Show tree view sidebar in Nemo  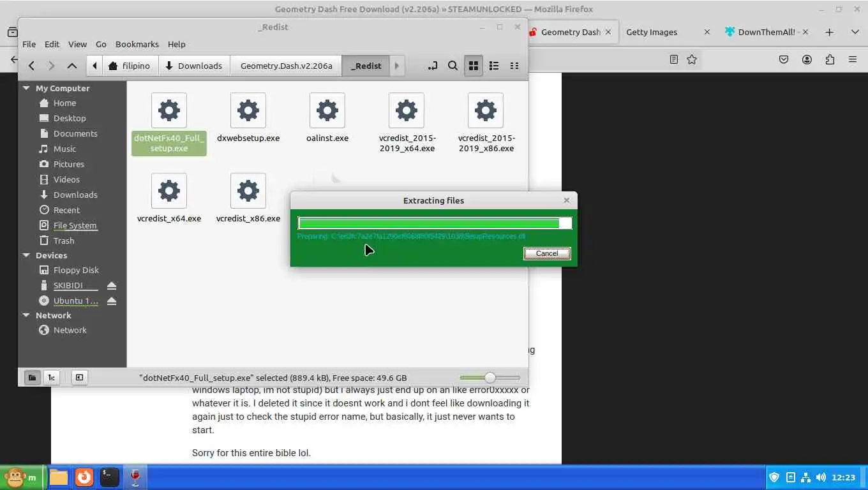coord(52,378)
